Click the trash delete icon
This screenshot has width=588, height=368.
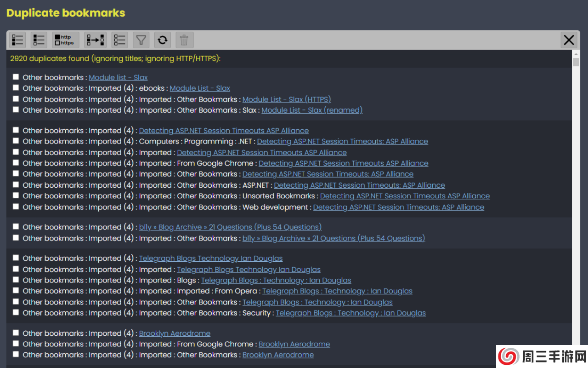click(x=184, y=40)
